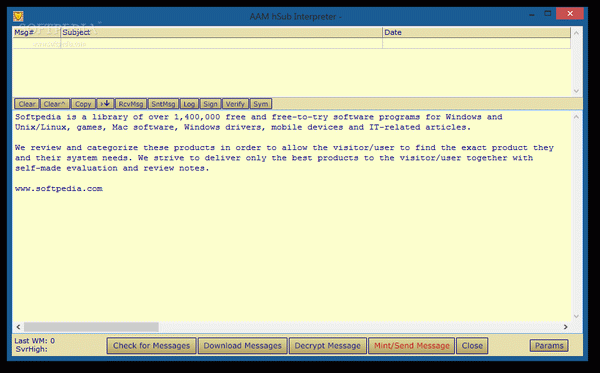
Task: Click text area scroll up arrow
Action: (x=576, y=117)
